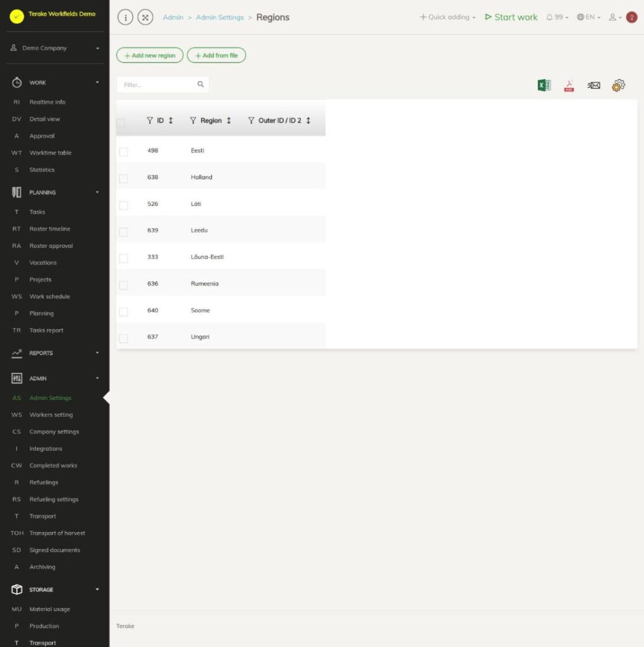Tick the checkbox for Eesti row

[123, 152]
